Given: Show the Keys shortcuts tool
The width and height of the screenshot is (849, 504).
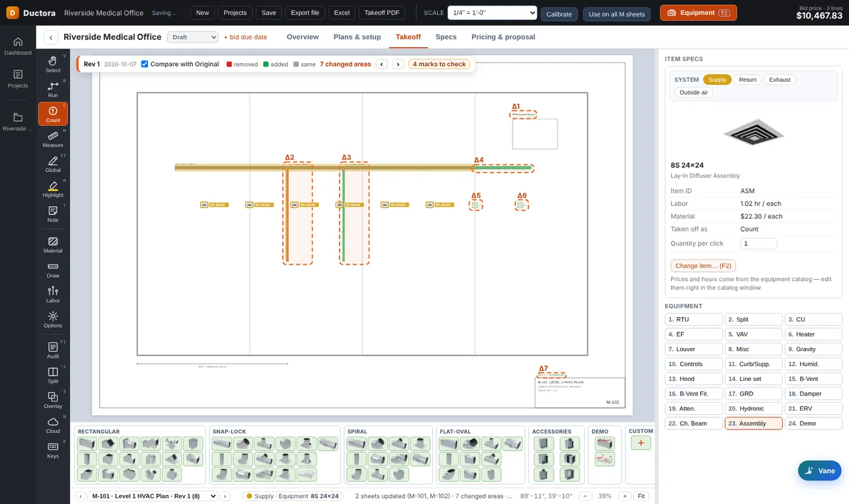Looking at the screenshot, I should point(53,449).
